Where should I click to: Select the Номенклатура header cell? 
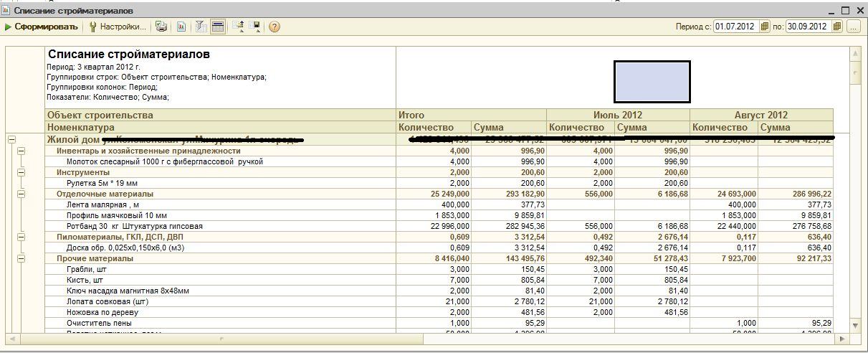click(x=220, y=127)
